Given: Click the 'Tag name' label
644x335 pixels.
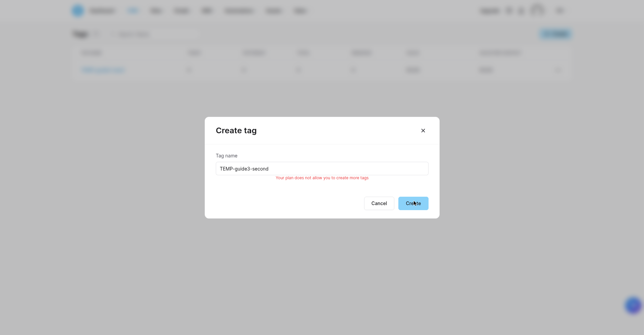Looking at the screenshot, I should coord(227,156).
